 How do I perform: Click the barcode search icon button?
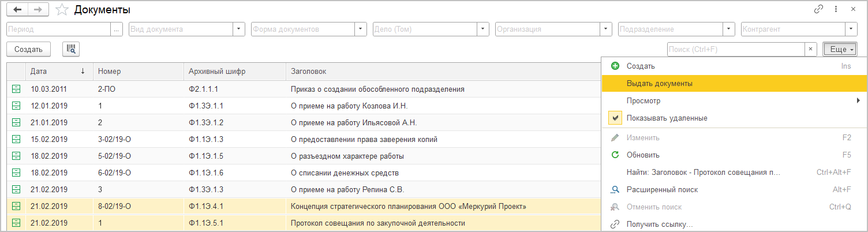click(71, 49)
